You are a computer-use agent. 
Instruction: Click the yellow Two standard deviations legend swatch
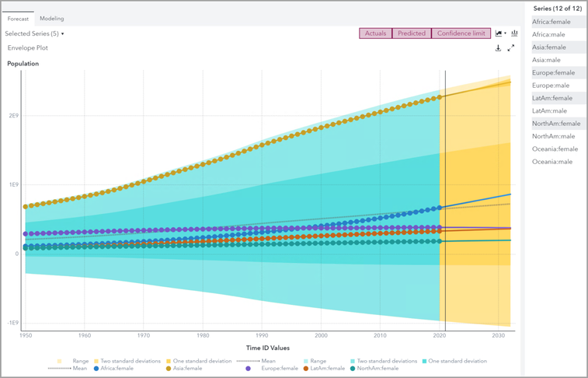[96, 361]
